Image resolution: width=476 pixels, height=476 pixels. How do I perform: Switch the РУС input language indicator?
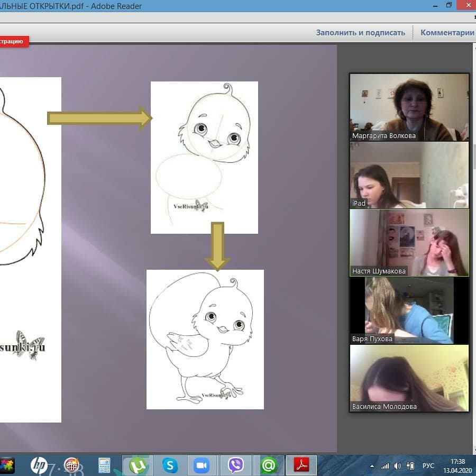pyautogui.click(x=428, y=466)
